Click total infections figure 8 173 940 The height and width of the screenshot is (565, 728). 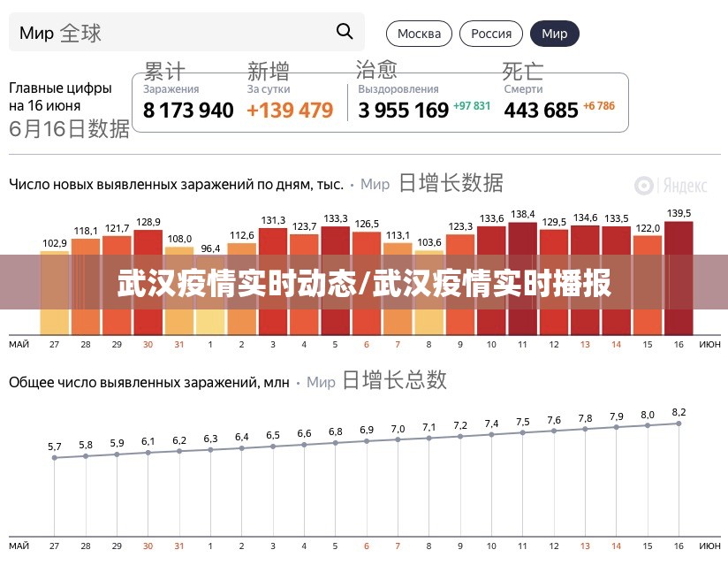(x=188, y=111)
